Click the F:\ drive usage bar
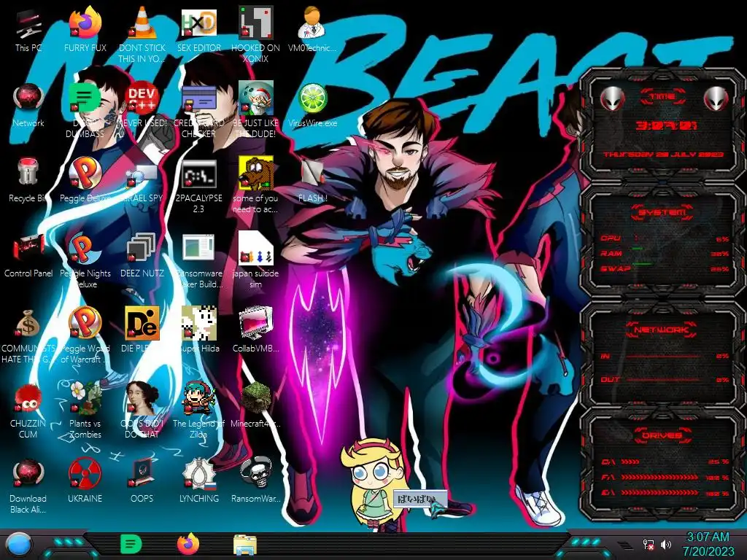The height and width of the screenshot is (560, 747). point(665,477)
